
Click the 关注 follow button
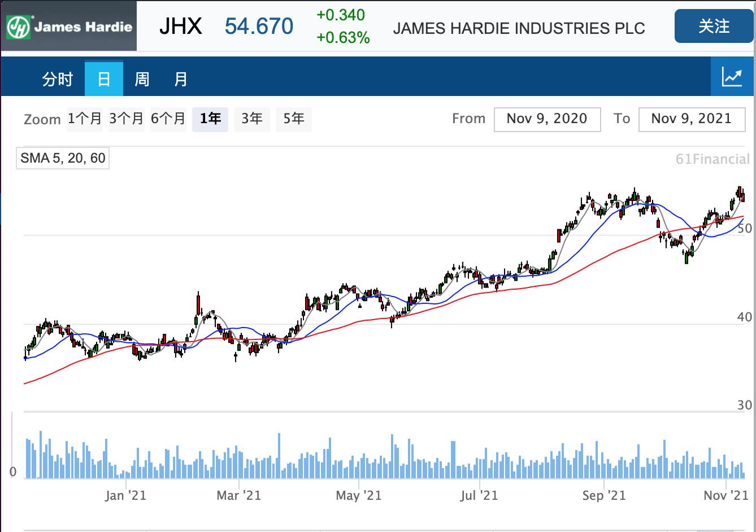(714, 27)
